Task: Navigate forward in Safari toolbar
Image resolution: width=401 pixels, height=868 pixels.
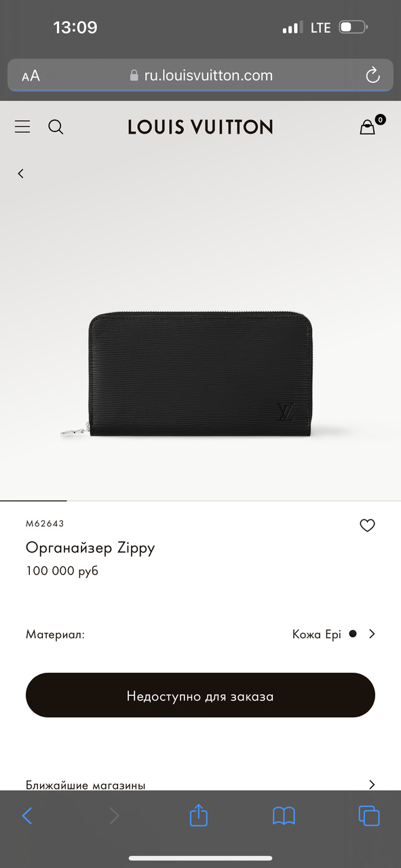Action: coord(113,816)
